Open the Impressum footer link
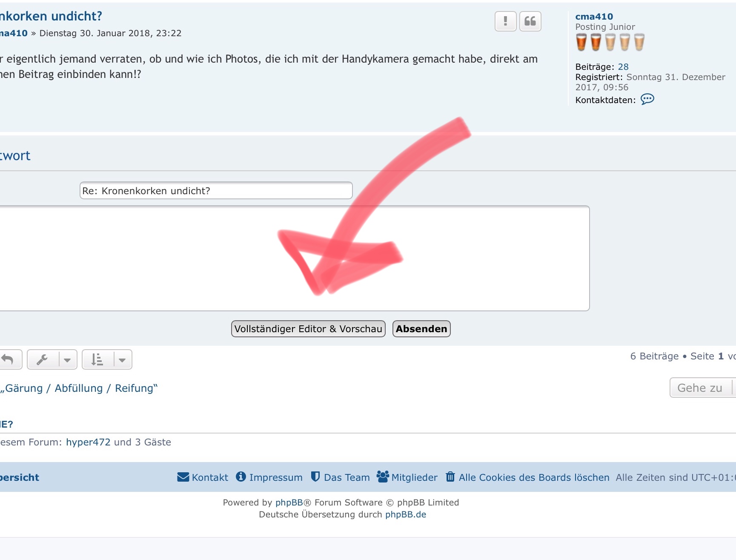This screenshot has width=736, height=560. click(x=269, y=477)
